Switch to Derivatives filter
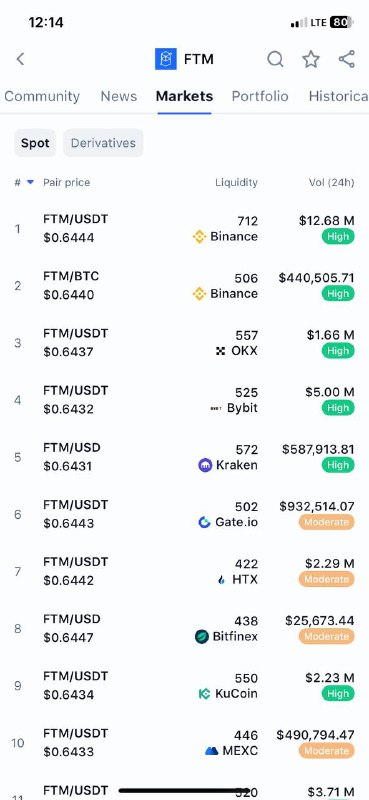Viewport: 369px width, 800px height. coord(104,143)
